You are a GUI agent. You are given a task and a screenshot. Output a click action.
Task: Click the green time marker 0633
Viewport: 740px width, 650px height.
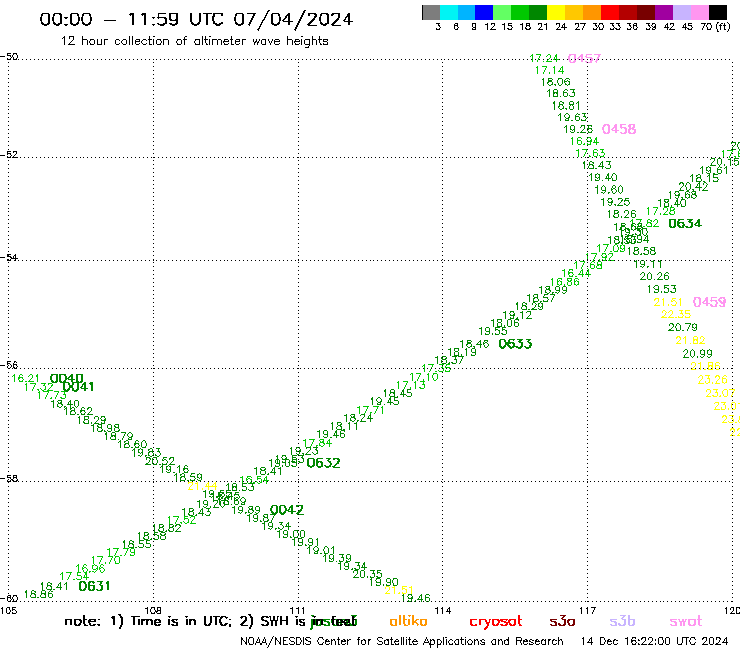coord(515,344)
